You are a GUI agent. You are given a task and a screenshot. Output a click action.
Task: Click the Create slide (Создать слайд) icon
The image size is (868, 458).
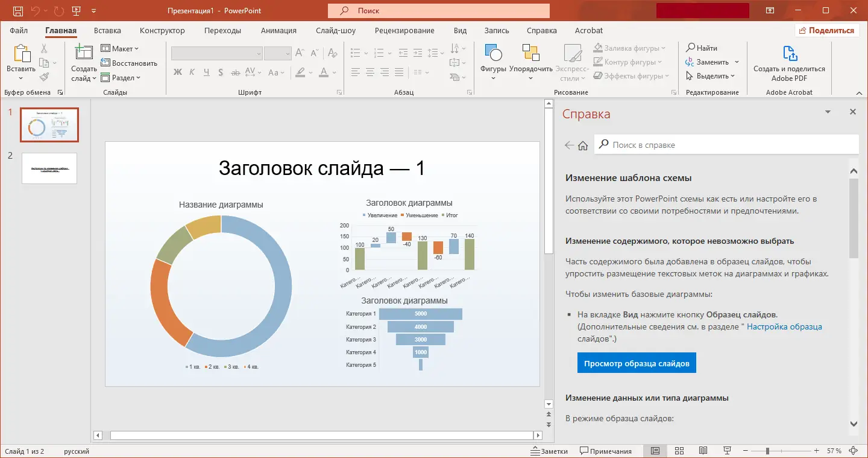[83, 54]
